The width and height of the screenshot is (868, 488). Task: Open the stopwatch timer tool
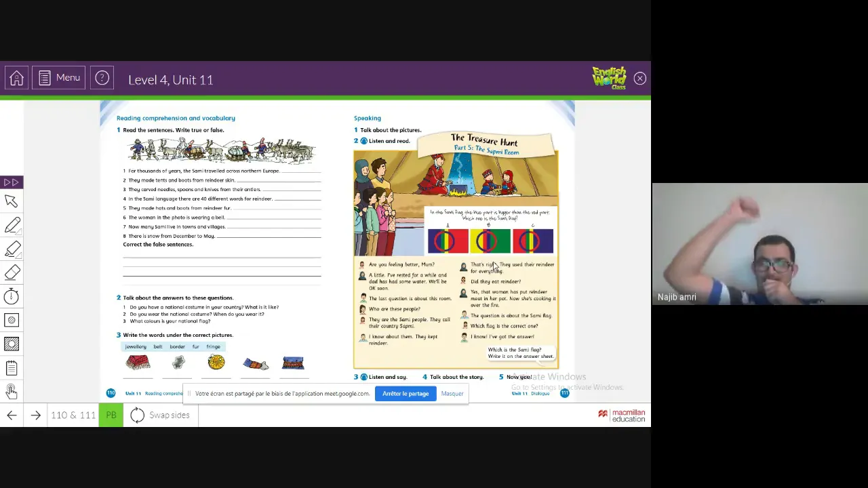pyautogui.click(x=12, y=296)
